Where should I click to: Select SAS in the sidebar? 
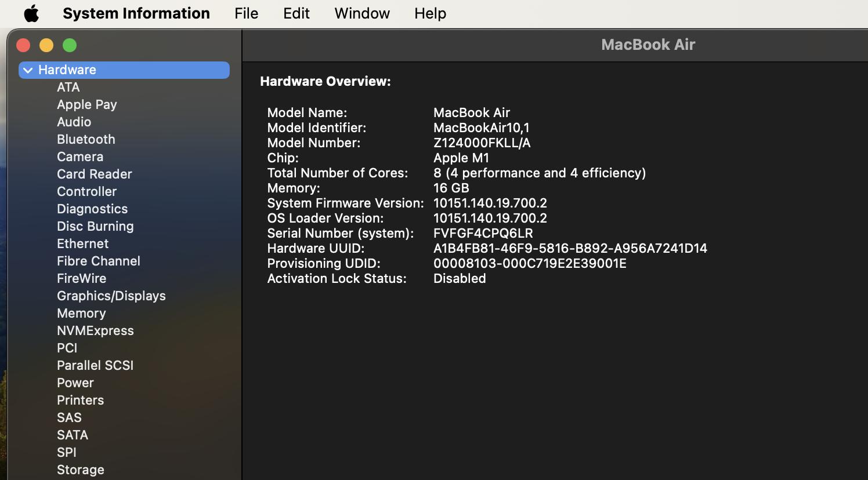point(69,417)
